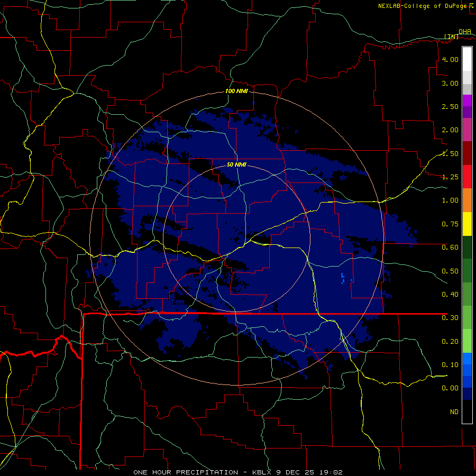The height and width of the screenshot is (476, 476).
Task: Click the 0.00 legend value
Action: pos(450,388)
